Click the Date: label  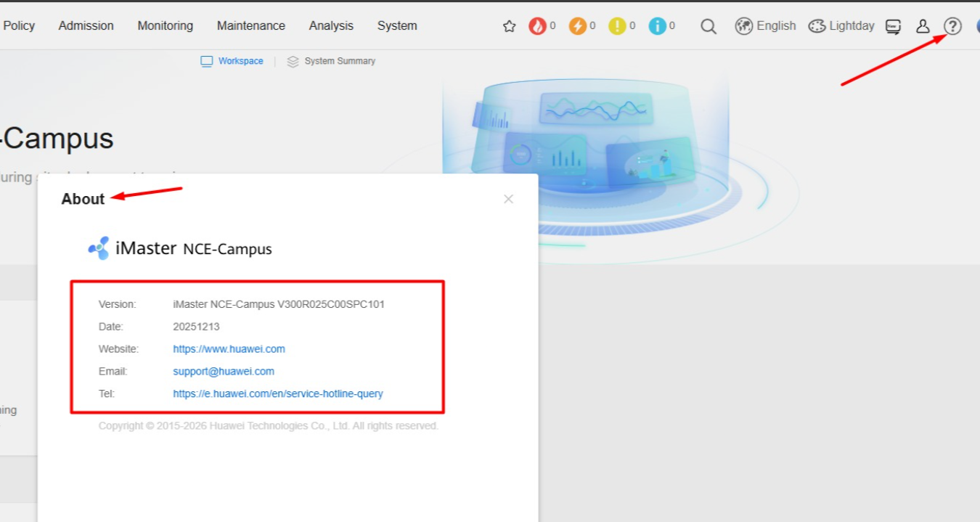[111, 327]
